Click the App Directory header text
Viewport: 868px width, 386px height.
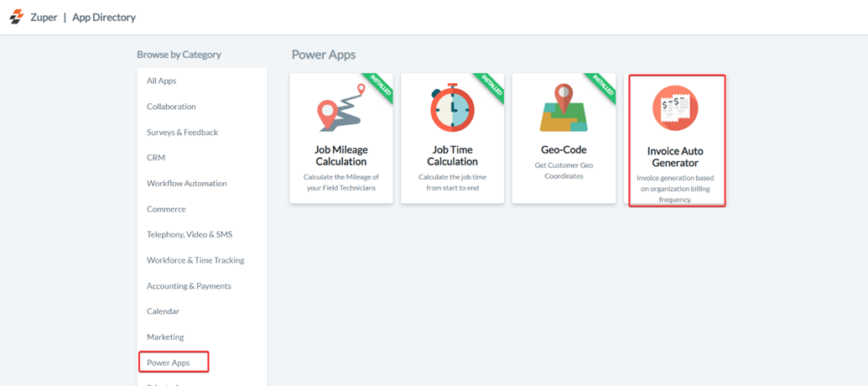tap(104, 18)
